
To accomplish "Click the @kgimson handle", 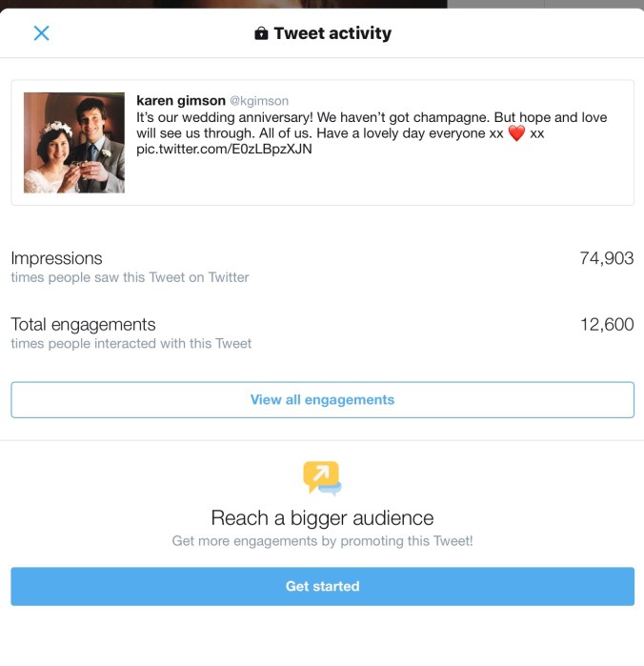I will tap(259, 101).
